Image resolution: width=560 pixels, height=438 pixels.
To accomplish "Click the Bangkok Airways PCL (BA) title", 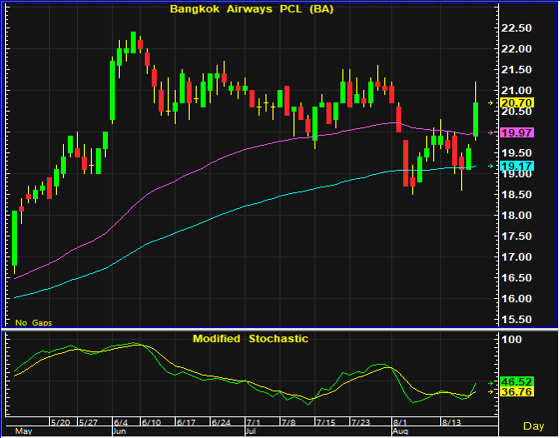I will [x=252, y=9].
